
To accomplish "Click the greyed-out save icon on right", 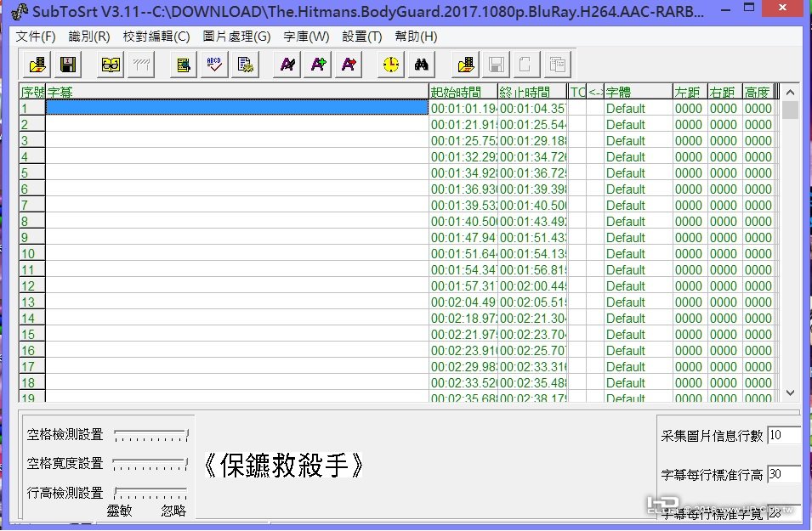I will [x=496, y=65].
